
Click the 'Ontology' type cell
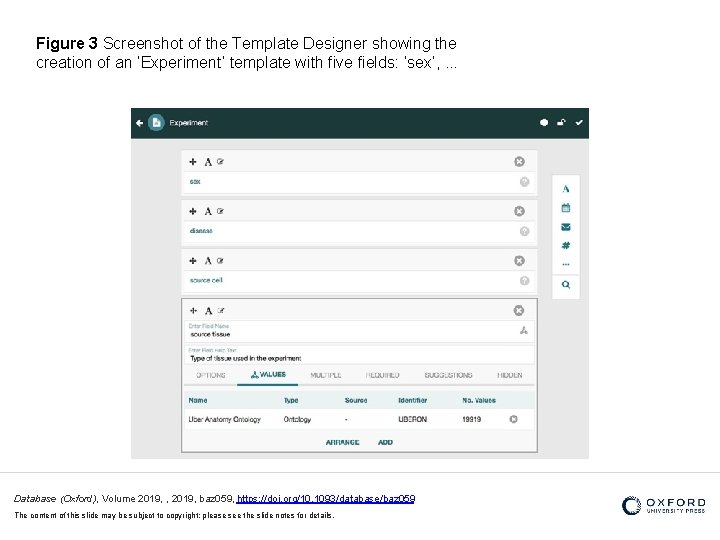coord(297,419)
